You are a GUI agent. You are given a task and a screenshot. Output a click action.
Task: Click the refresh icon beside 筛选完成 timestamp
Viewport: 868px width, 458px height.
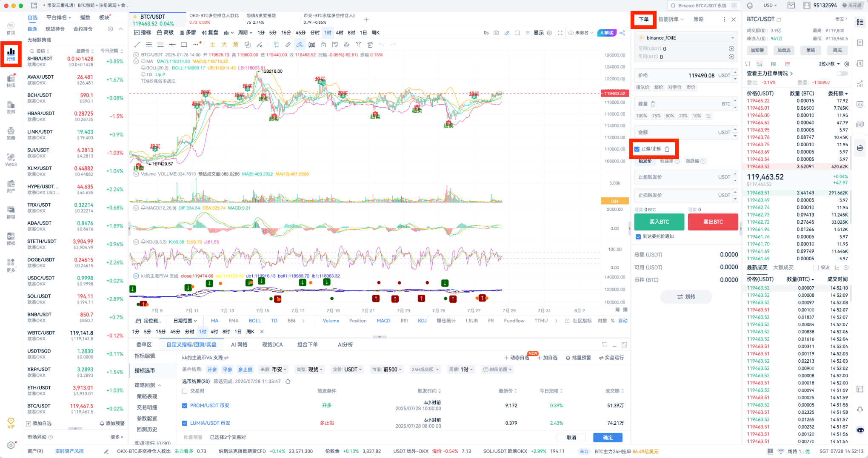[288, 381]
